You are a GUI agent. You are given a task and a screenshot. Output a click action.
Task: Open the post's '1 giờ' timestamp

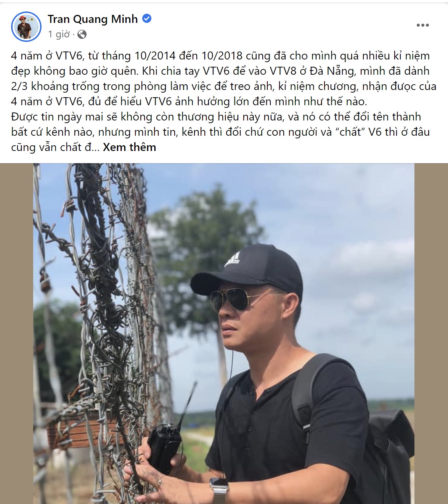[x=59, y=34]
